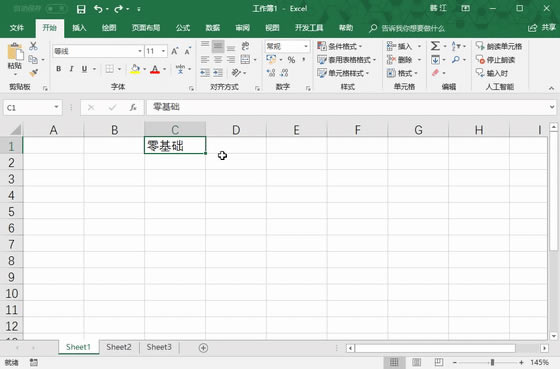560x369 pixels.
Task: Click the Cut scissors icon
Action: click(x=33, y=46)
